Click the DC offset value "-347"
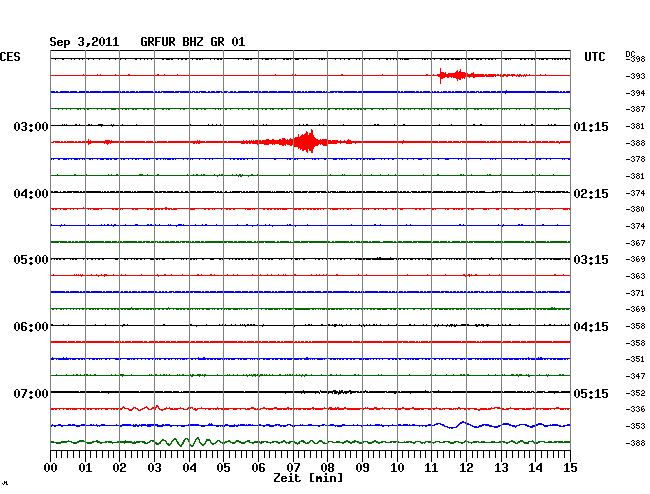 [635, 376]
